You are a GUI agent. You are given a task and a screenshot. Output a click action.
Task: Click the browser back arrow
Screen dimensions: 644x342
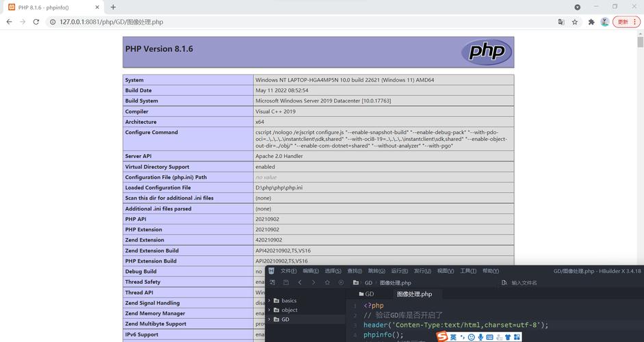pyautogui.click(x=9, y=22)
